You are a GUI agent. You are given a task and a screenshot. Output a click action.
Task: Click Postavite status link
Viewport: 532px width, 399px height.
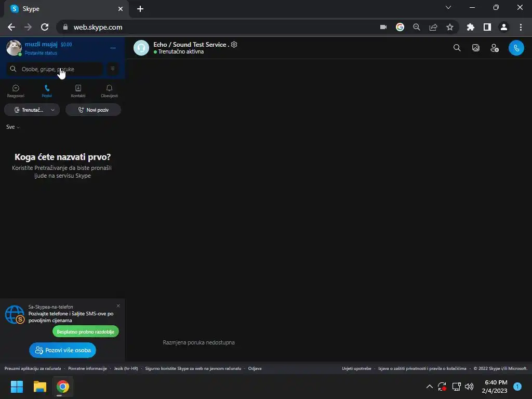[41, 53]
